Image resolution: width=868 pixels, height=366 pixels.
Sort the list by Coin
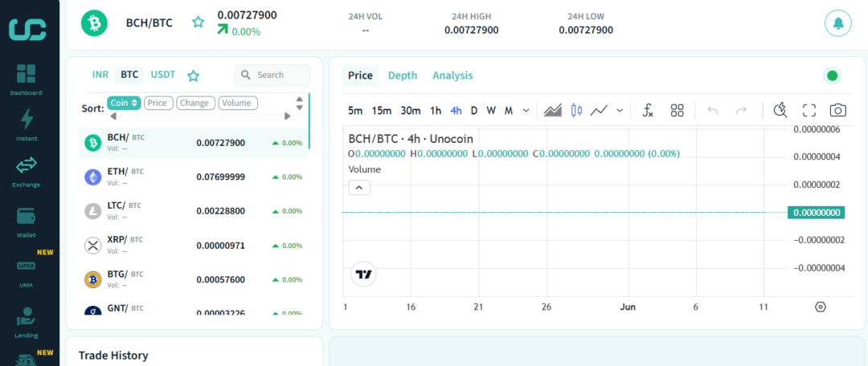[124, 103]
